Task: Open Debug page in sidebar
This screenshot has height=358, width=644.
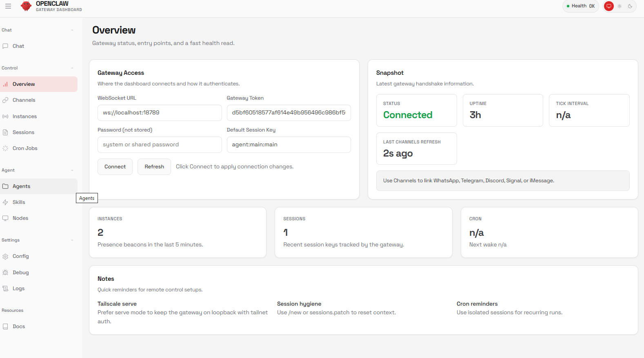Action: pos(39,273)
